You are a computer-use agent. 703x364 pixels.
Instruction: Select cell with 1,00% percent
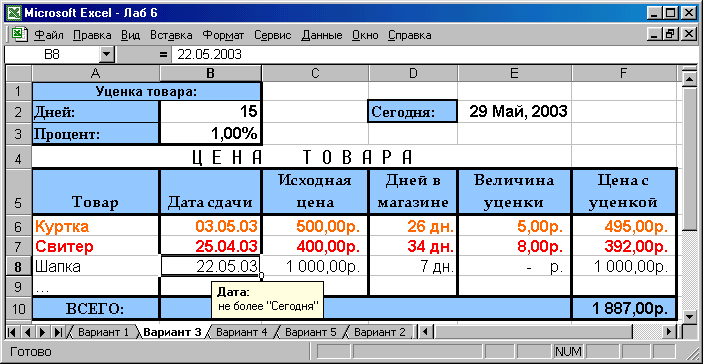[x=210, y=133]
